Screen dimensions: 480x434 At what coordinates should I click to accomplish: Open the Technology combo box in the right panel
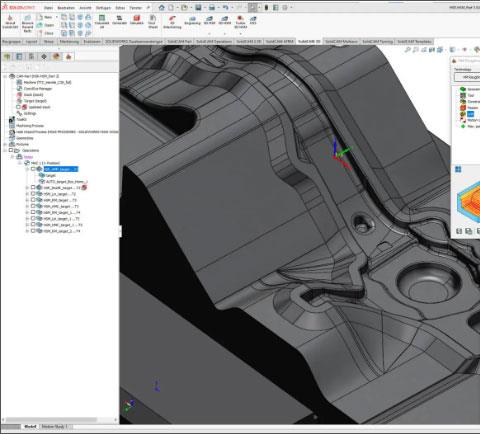pyautogui.click(x=467, y=77)
